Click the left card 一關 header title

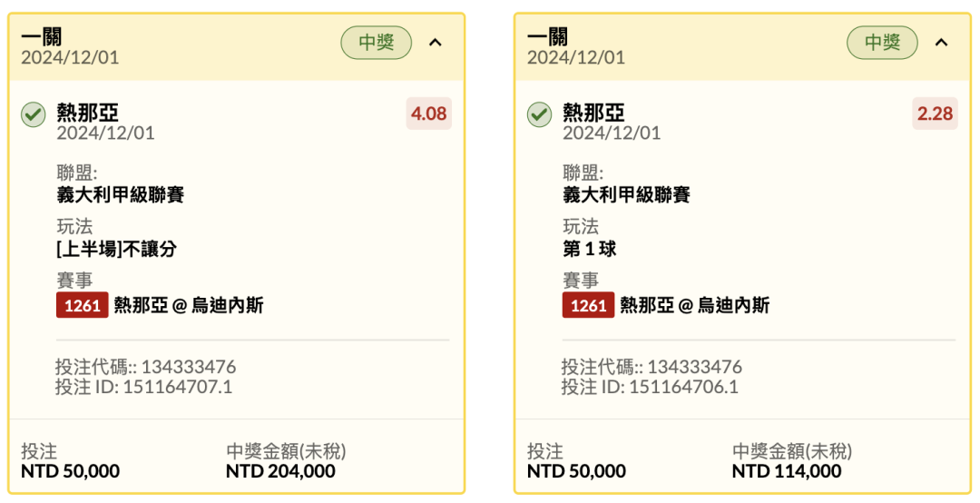click(x=41, y=37)
